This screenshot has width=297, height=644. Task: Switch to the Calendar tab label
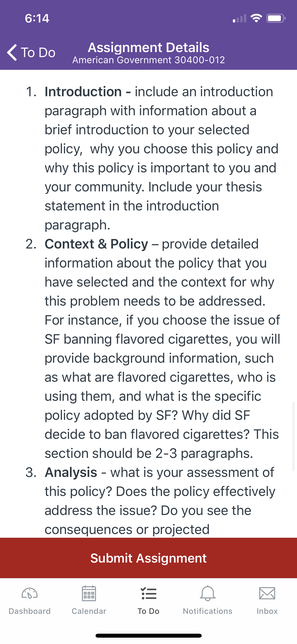click(89, 611)
